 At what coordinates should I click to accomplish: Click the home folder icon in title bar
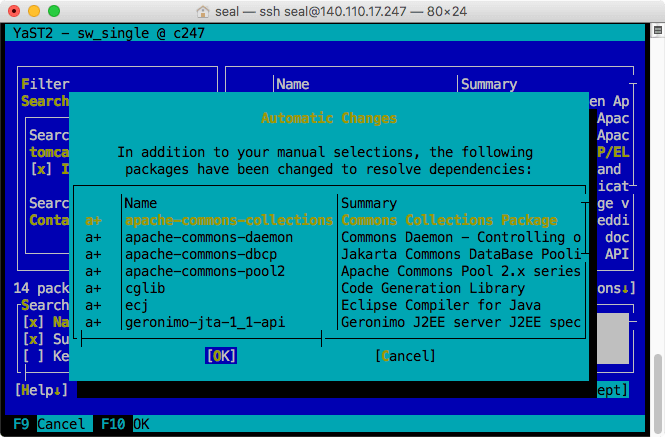tap(206, 11)
